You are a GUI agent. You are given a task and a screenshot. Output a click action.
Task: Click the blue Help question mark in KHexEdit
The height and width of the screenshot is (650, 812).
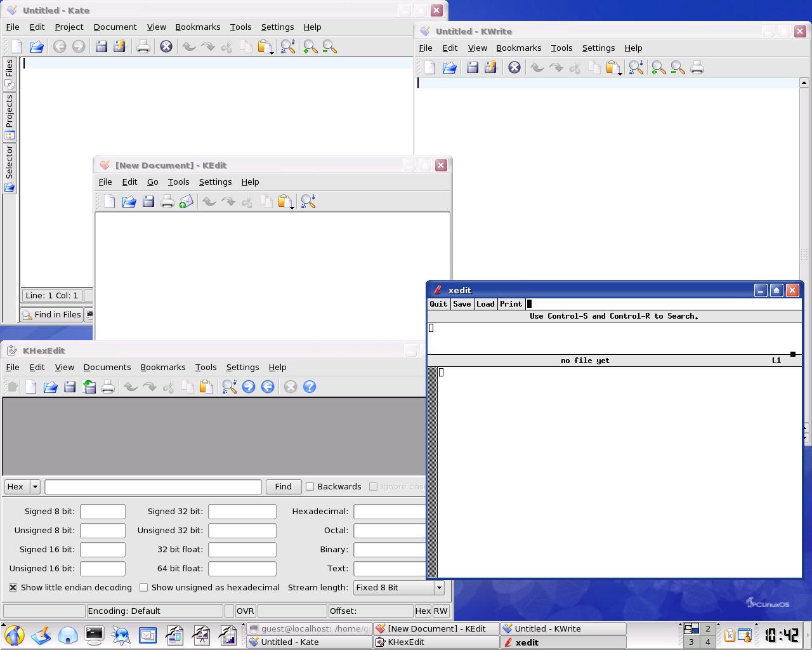click(310, 387)
